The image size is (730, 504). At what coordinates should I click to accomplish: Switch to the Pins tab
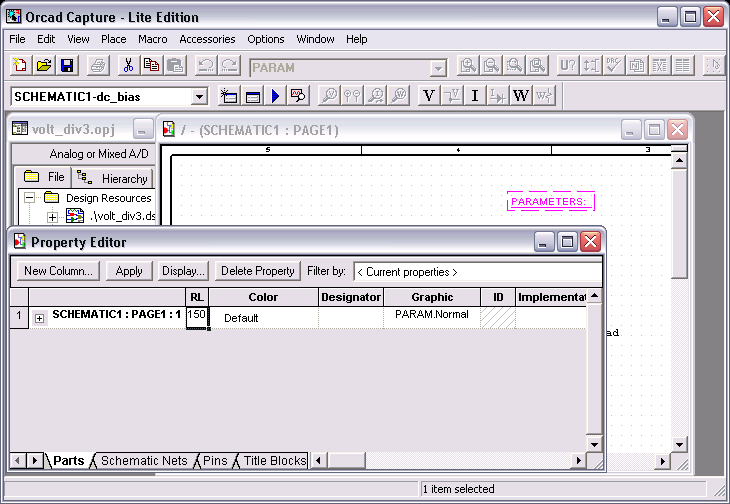click(215, 461)
